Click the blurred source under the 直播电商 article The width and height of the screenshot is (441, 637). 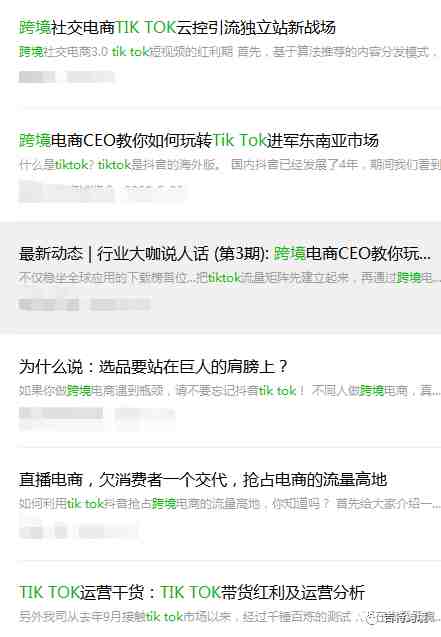(x=78, y=531)
